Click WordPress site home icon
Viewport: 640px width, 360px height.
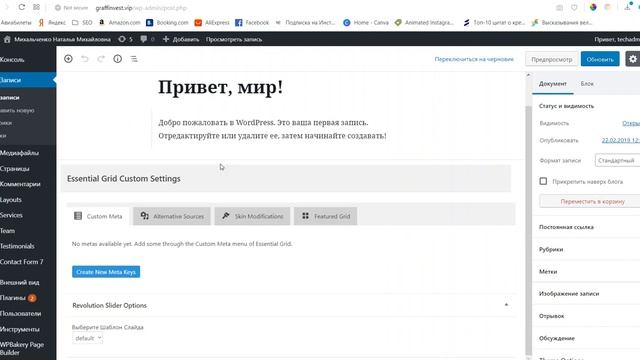pyautogui.click(x=7, y=39)
